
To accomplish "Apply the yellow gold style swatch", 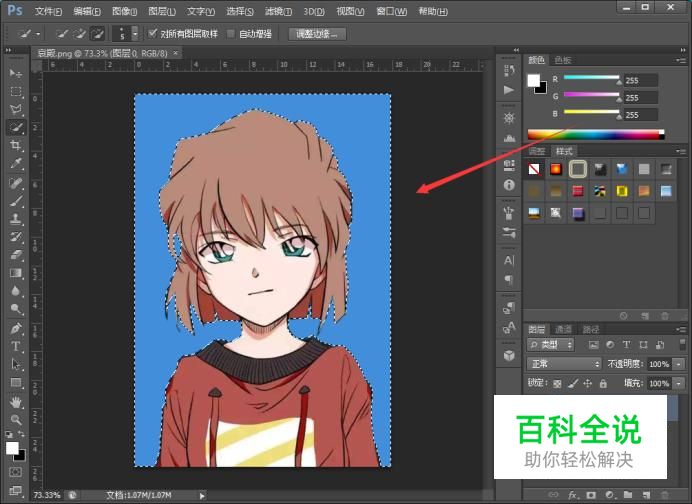I will (x=622, y=191).
